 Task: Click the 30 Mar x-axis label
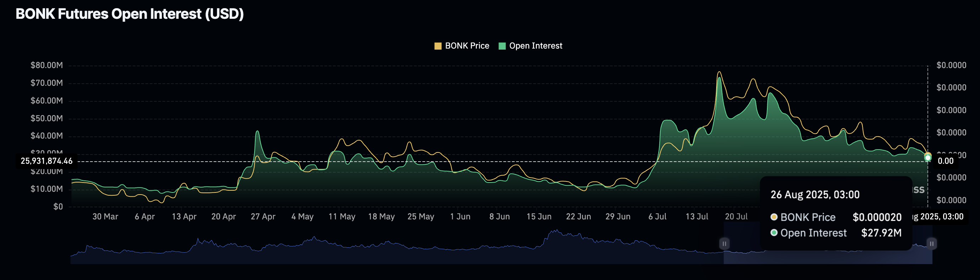point(105,217)
